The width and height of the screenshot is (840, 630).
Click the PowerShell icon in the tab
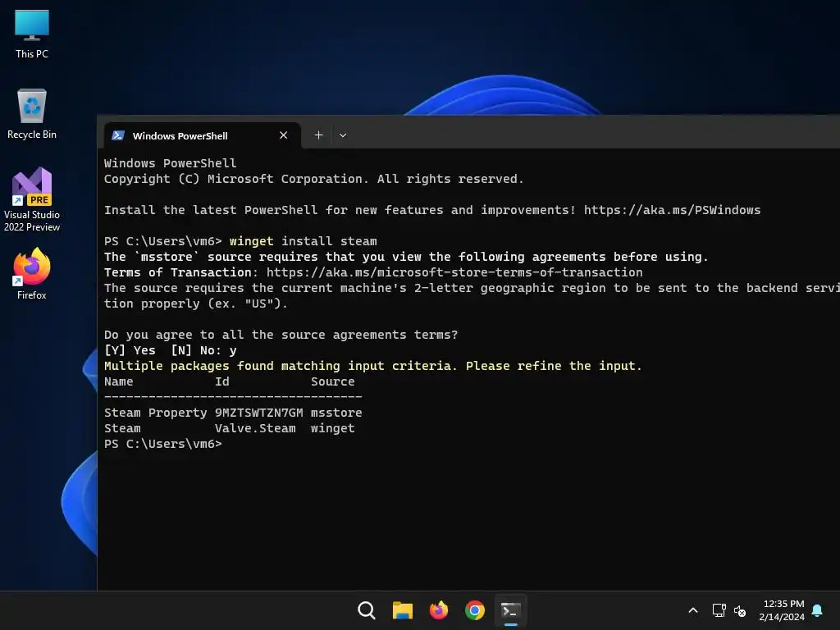[118, 135]
